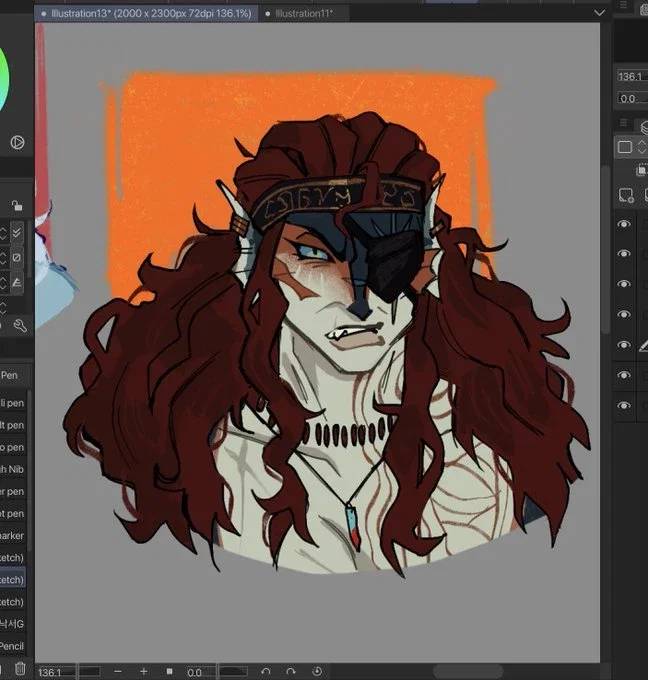Select the 'lt pen' sub tool
This screenshot has width=648, height=680.
tap(13, 425)
